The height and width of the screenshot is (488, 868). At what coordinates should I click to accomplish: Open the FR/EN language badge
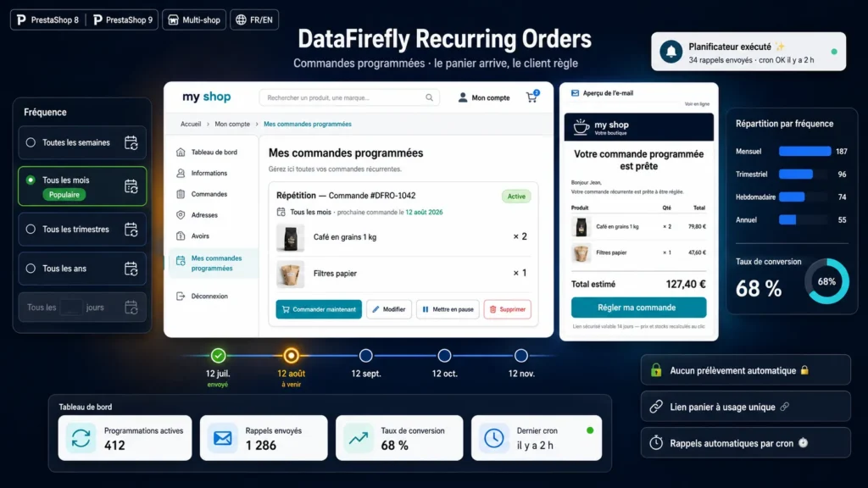click(254, 20)
